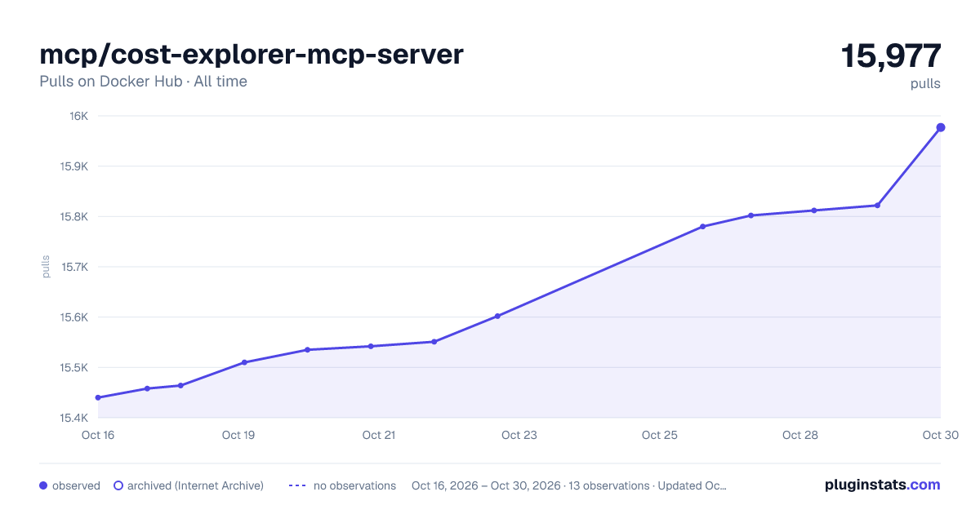
Task: Click the Oct 16 x-axis label
Action: (98, 435)
